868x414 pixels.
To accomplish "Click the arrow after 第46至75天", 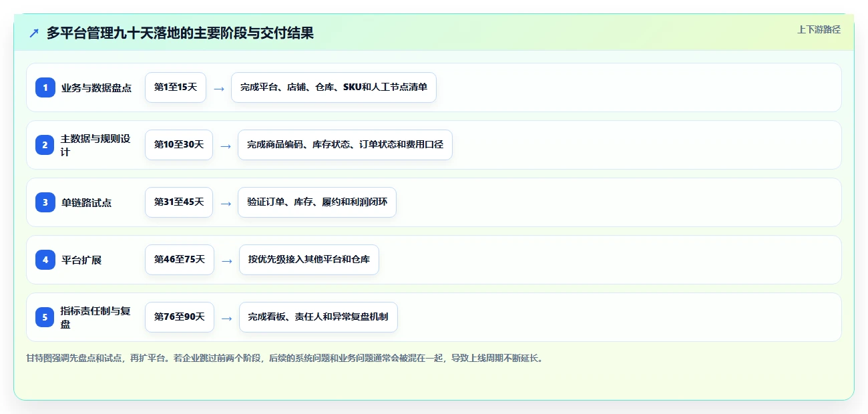I will (x=226, y=260).
